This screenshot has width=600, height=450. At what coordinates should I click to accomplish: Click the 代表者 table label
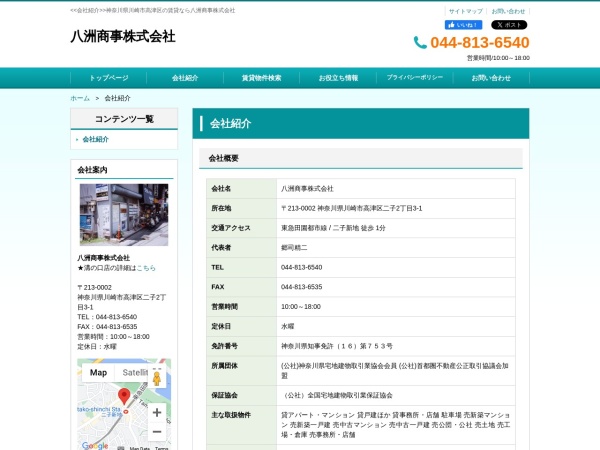(x=221, y=248)
